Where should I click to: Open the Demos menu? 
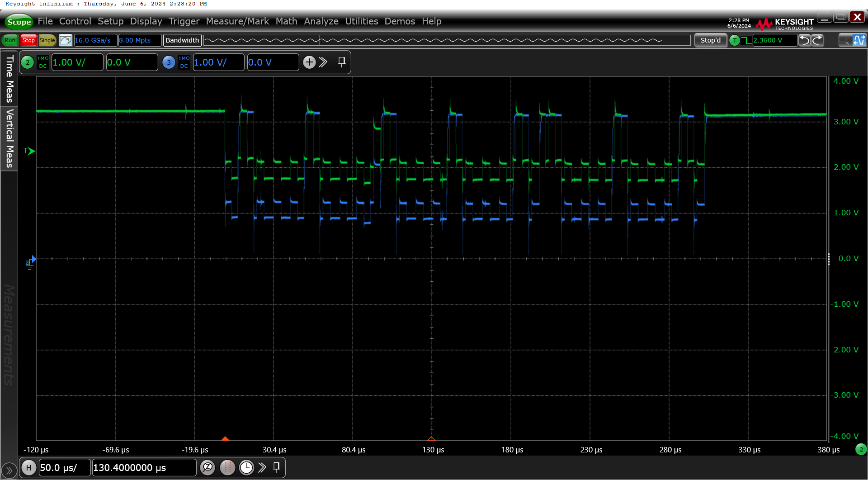pos(400,21)
